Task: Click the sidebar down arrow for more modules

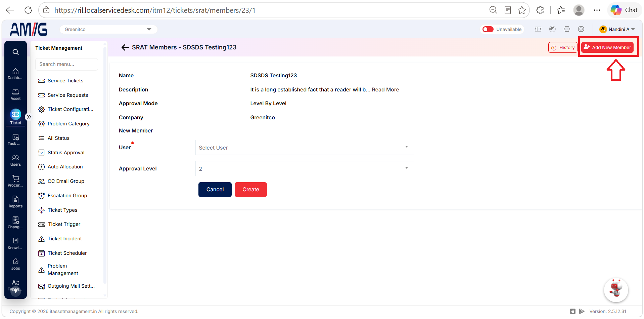Action: coord(15,291)
